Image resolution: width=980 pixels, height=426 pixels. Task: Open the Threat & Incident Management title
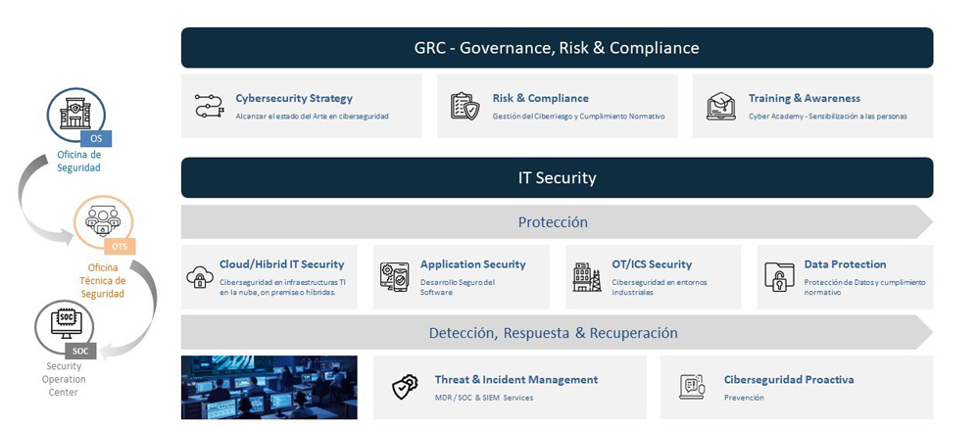point(515,380)
